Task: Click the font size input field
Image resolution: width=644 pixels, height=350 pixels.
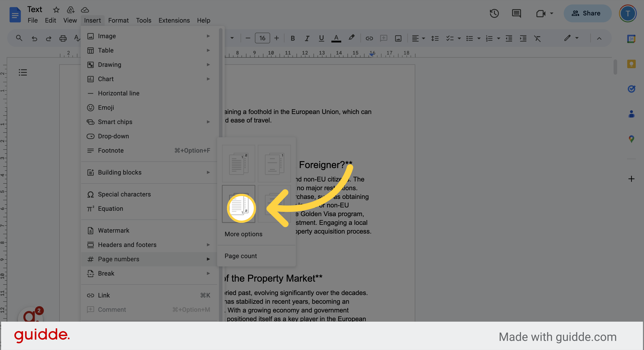Action: 262,38
